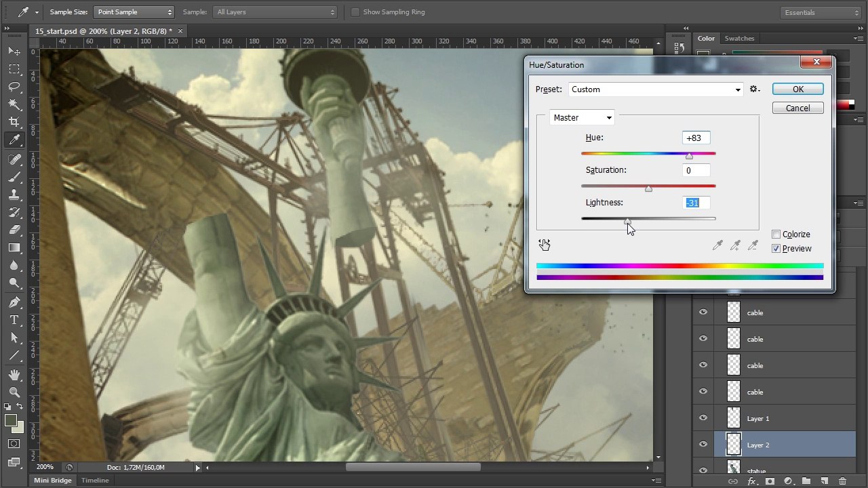Click the Delete layer trash icon
Screen dimensions: 868x488
842,481
